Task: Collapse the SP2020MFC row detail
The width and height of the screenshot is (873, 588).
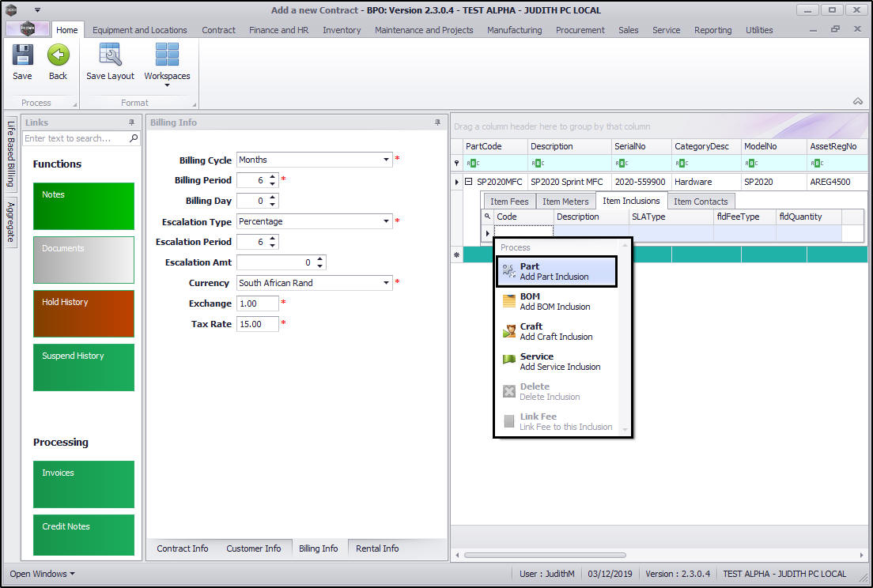Action: (468, 181)
